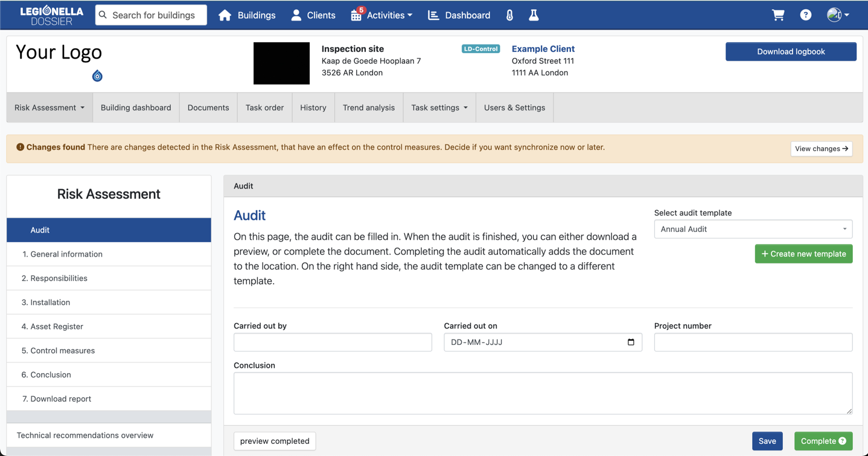Click the thermometer icon in top navigation

click(x=509, y=15)
